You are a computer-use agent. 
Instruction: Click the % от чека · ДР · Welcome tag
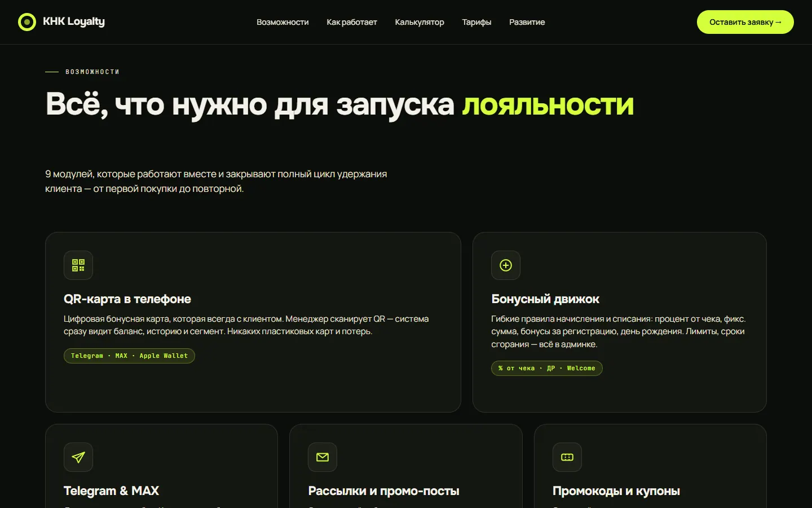tap(547, 368)
